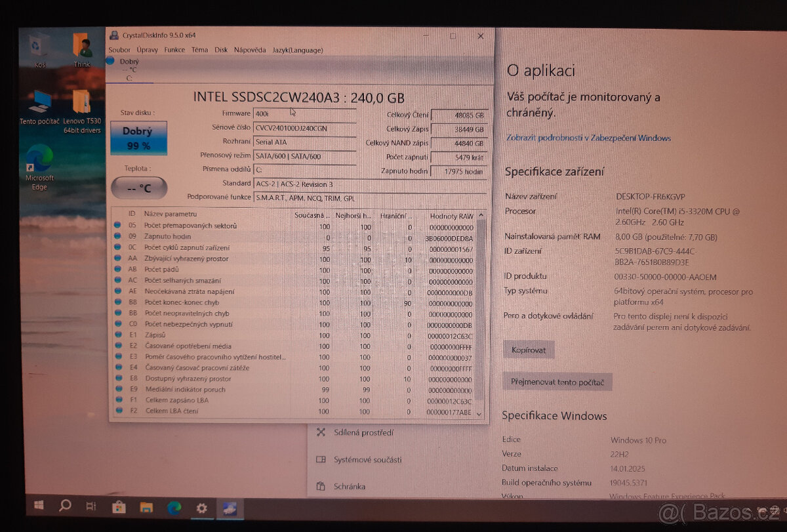This screenshot has height=532, width=787.
Task: Launch Microsoft Edge from the taskbar
Action: 174,507
